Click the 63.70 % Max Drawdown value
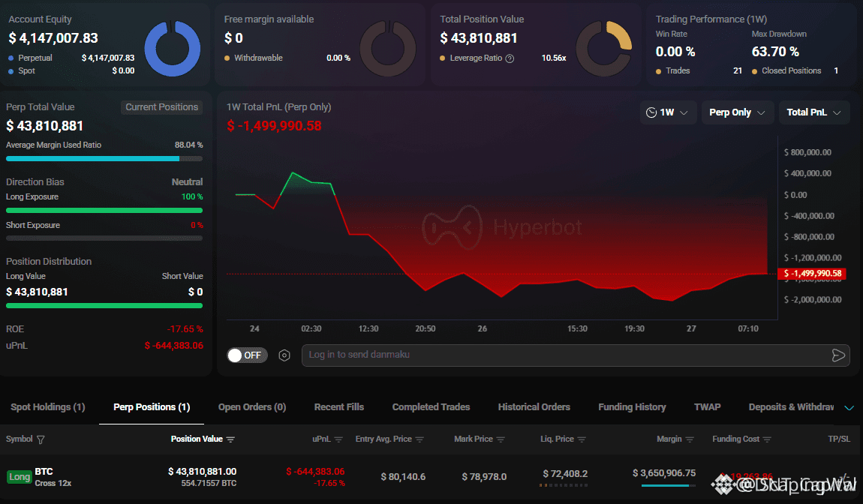Image resolution: width=863 pixels, height=504 pixels. [x=775, y=52]
